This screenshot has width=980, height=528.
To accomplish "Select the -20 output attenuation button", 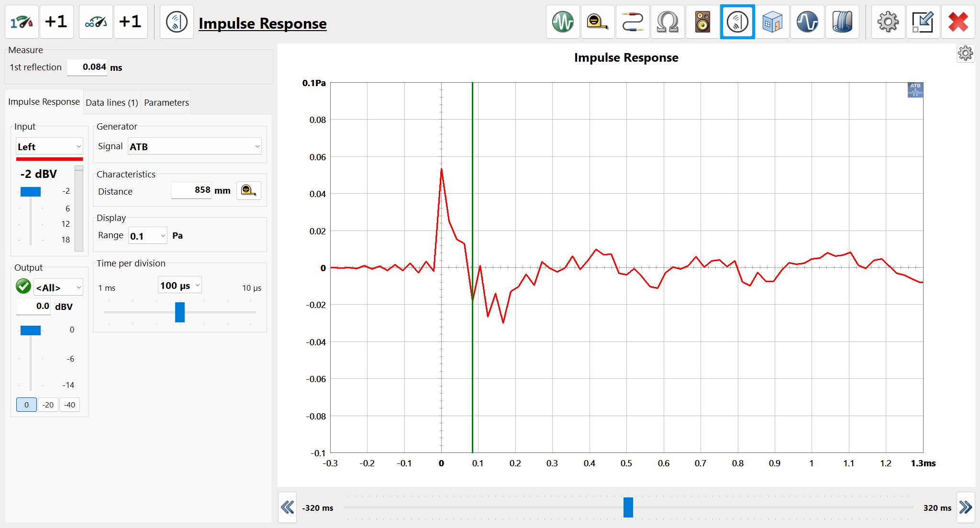I will pos(48,405).
